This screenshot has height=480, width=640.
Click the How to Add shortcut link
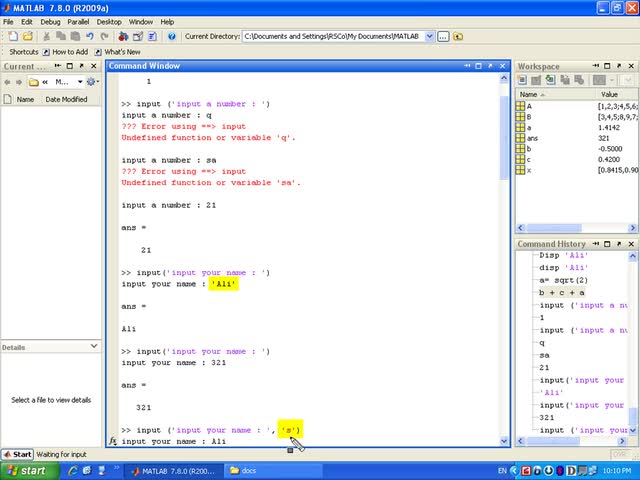pos(69,52)
